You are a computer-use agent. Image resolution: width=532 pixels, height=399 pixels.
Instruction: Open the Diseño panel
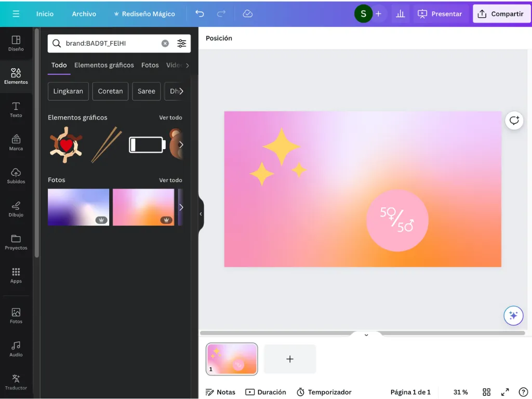click(x=16, y=44)
